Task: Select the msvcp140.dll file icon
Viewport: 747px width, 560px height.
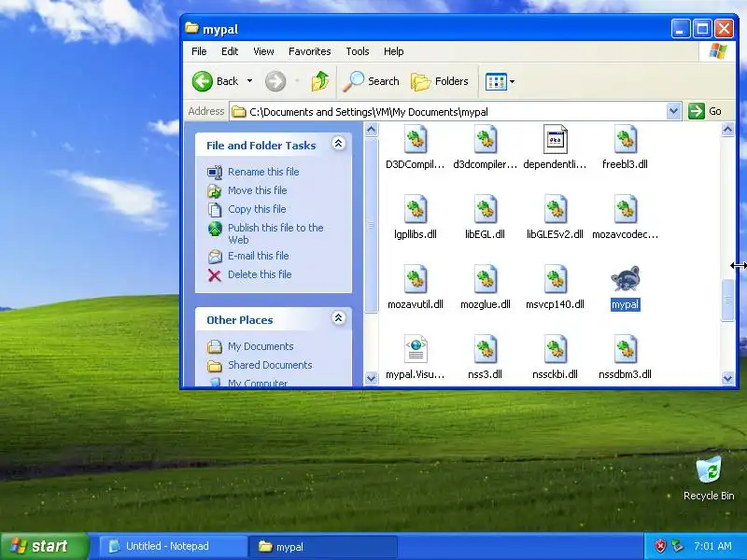Action: coord(555,279)
